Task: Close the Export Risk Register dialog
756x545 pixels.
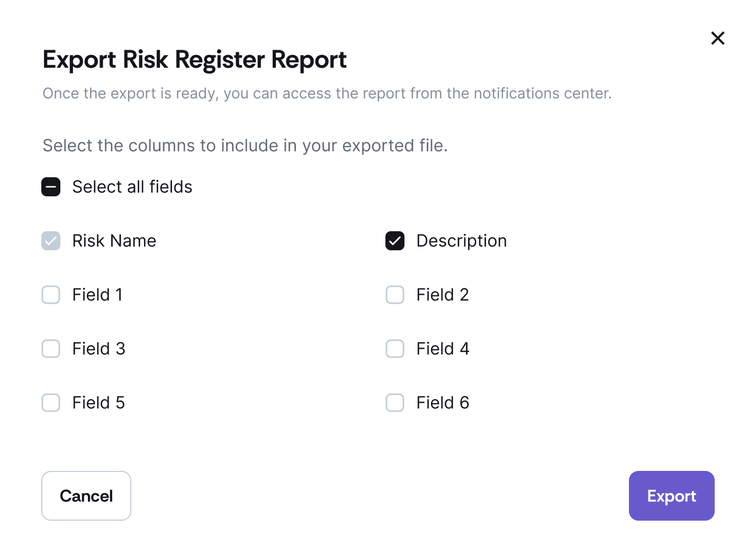Action: pyautogui.click(x=718, y=38)
